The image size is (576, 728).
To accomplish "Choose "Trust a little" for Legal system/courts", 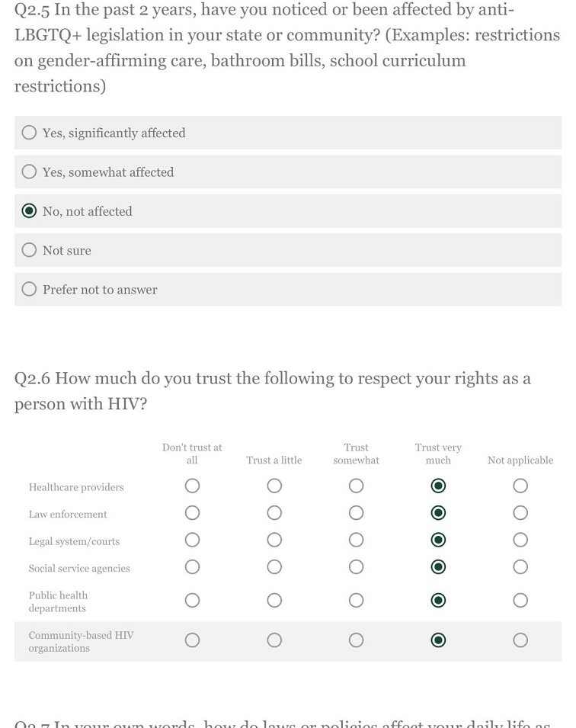I will [274, 540].
